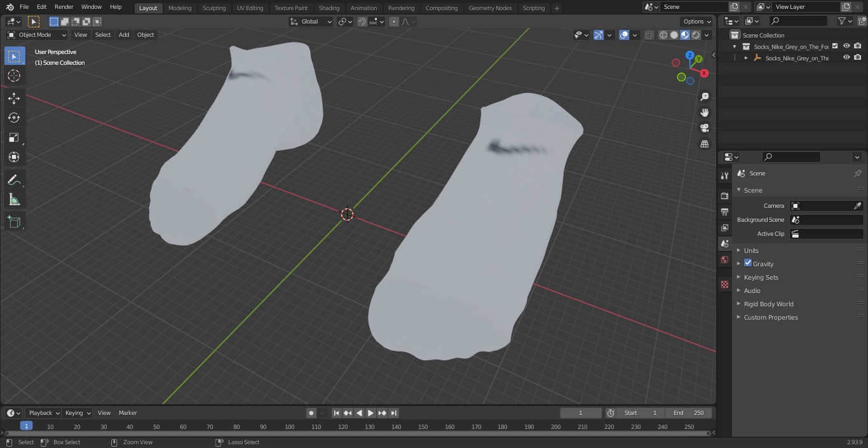Hide the Socks_Nike_Grey child object via eye icon
The image size is (868, 448).
(846, 57)
